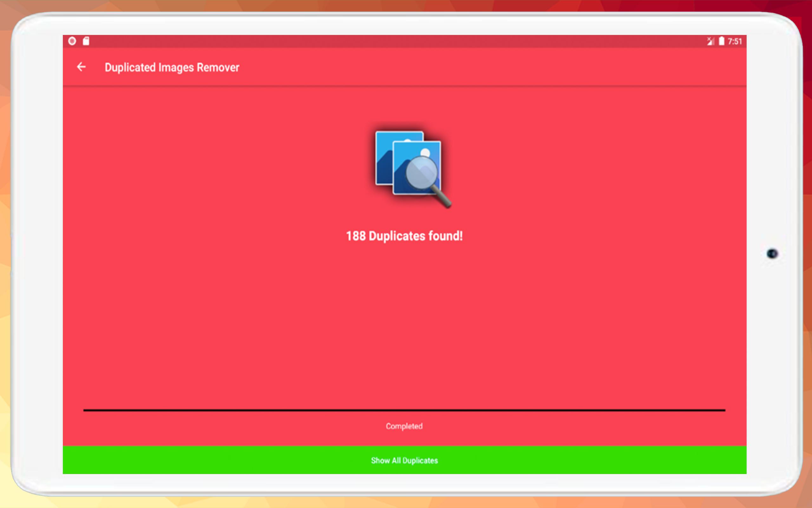Image resolution: width=812 pixels, height=508 pixels.
Task: Select the '188 Duplicates found!' text
Action: pos(404,236)
